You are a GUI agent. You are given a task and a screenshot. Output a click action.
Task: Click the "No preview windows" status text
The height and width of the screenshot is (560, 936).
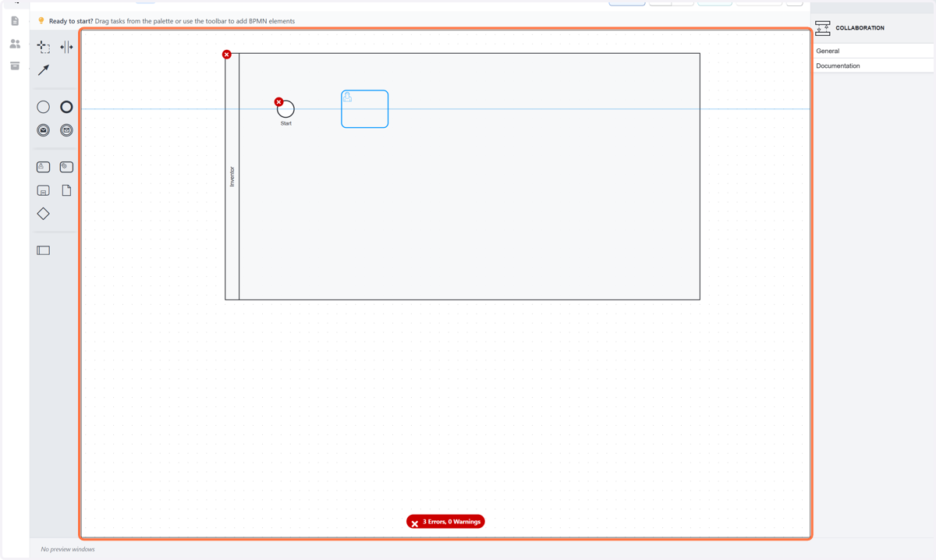(68, 549)
